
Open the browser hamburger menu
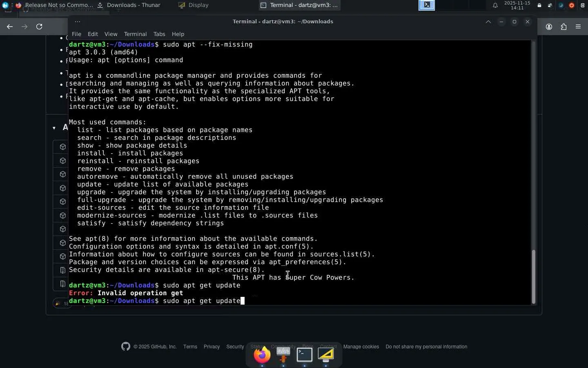(578, 27)
